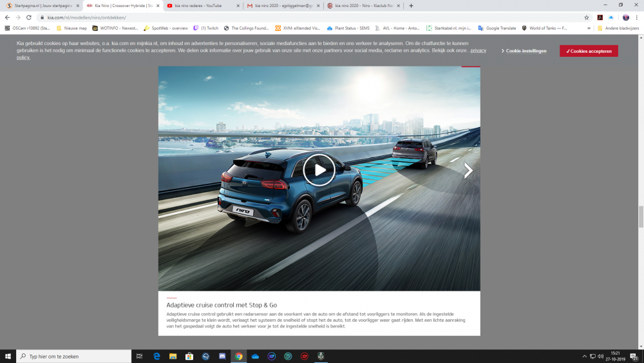644x363 pixels.
Task: Click the browser back arrow
Action: click(x=7, y=17)
